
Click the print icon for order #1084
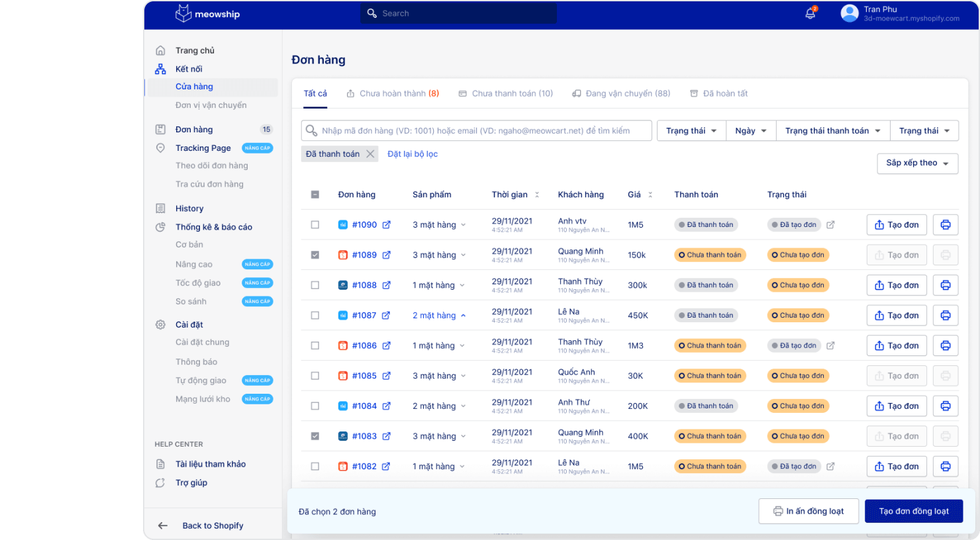click(x=945, y=406)
